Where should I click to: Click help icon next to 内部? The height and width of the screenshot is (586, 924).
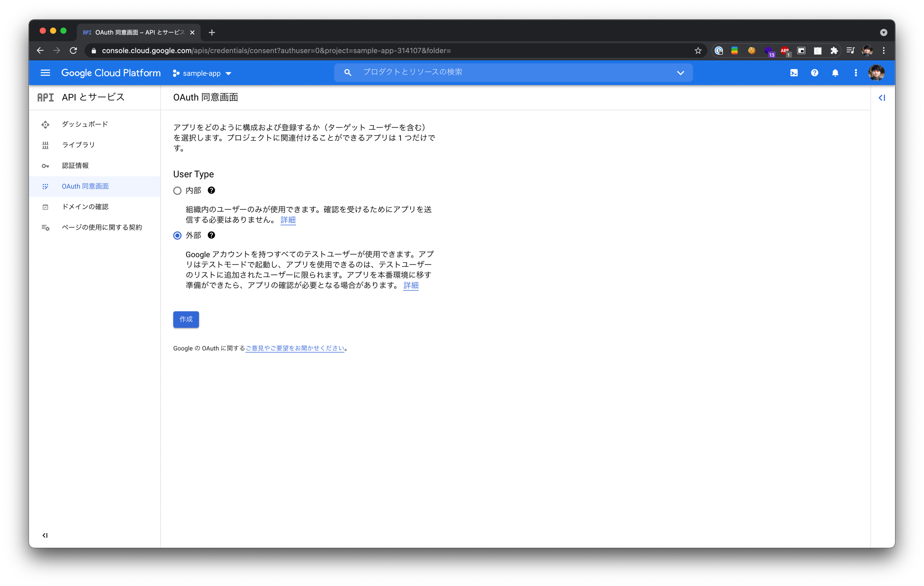point(211,191)
